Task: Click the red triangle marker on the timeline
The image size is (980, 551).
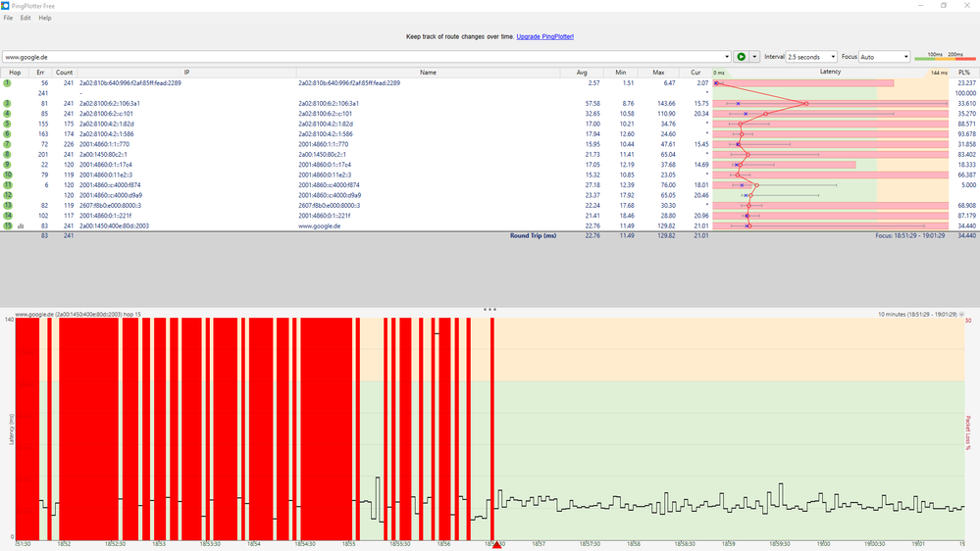Action: (x=496, y=545)
